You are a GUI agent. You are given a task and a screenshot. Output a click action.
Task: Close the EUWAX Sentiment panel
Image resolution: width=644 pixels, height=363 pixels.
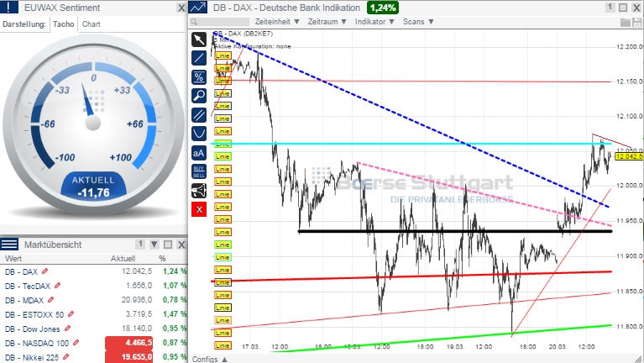click(181, 8)
